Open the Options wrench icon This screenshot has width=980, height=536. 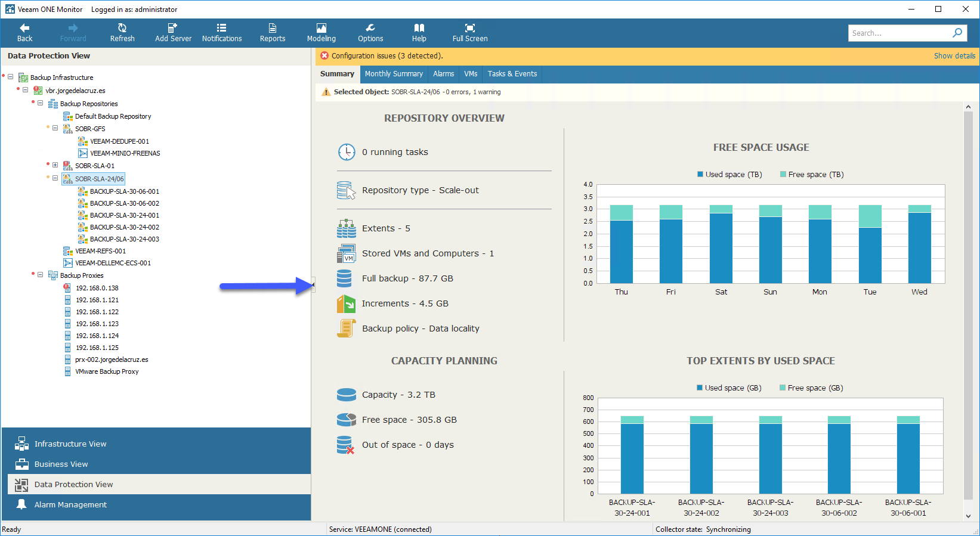tap(370, 28)
